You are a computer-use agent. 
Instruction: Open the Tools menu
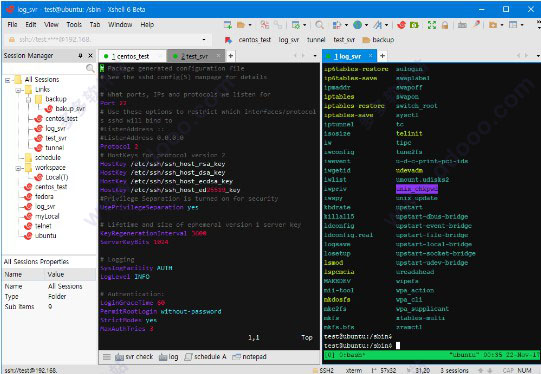click(74, 24)
